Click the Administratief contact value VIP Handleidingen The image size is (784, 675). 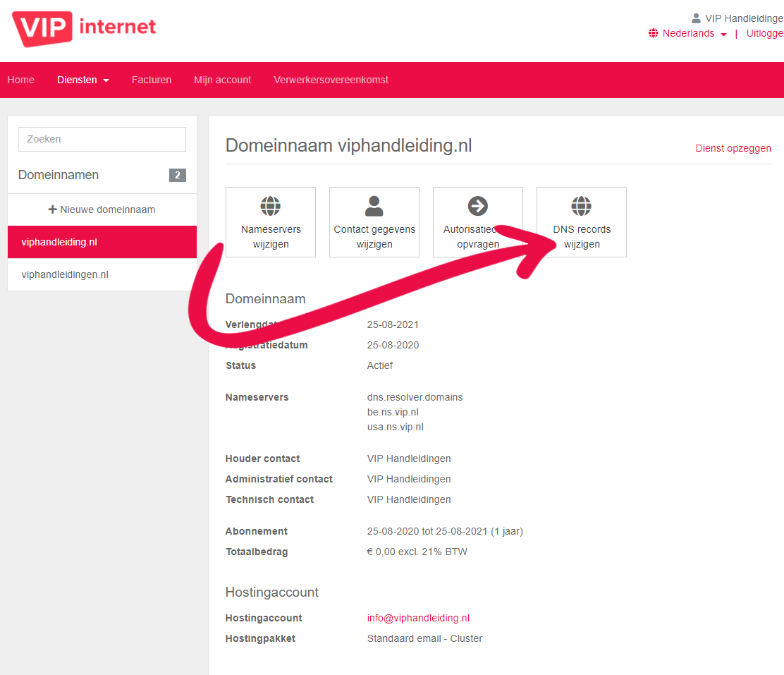409,480
